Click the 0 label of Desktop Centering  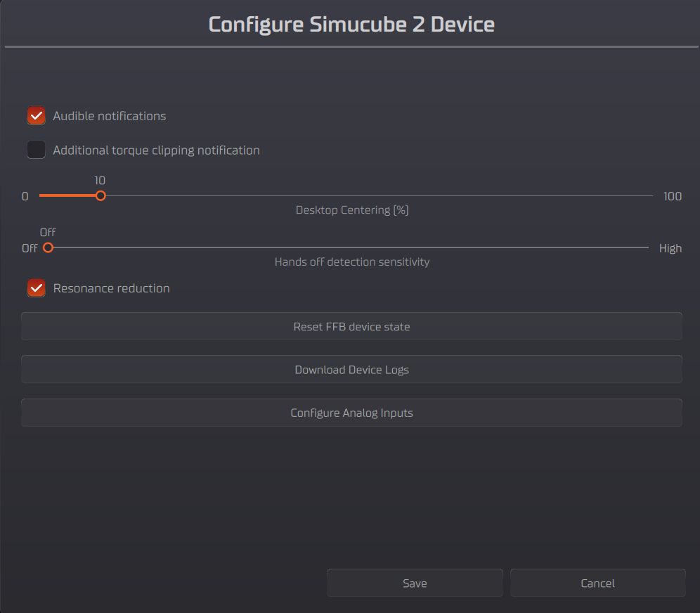click(25, 196)
